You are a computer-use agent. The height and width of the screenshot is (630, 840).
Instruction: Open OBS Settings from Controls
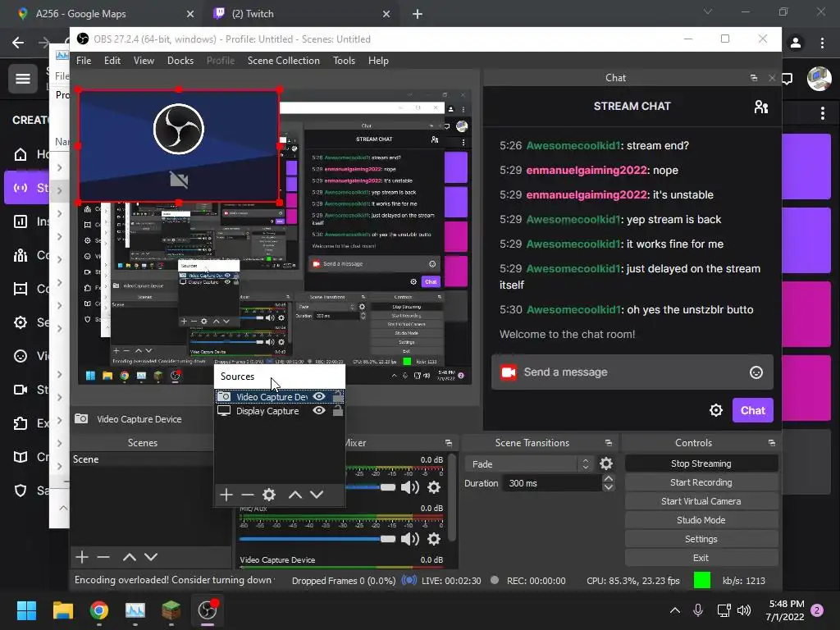[701, 539]
